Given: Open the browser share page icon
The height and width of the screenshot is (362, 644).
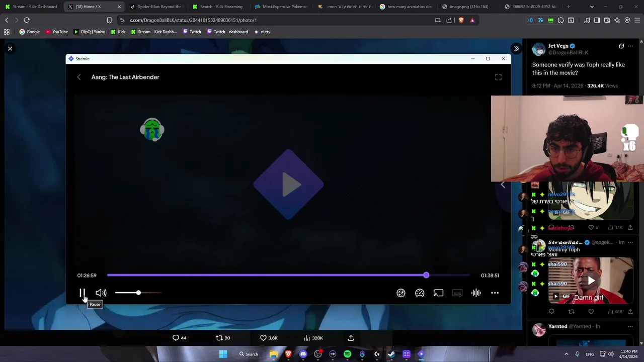Looking at the screenshot, I should (x=449, y=20).
